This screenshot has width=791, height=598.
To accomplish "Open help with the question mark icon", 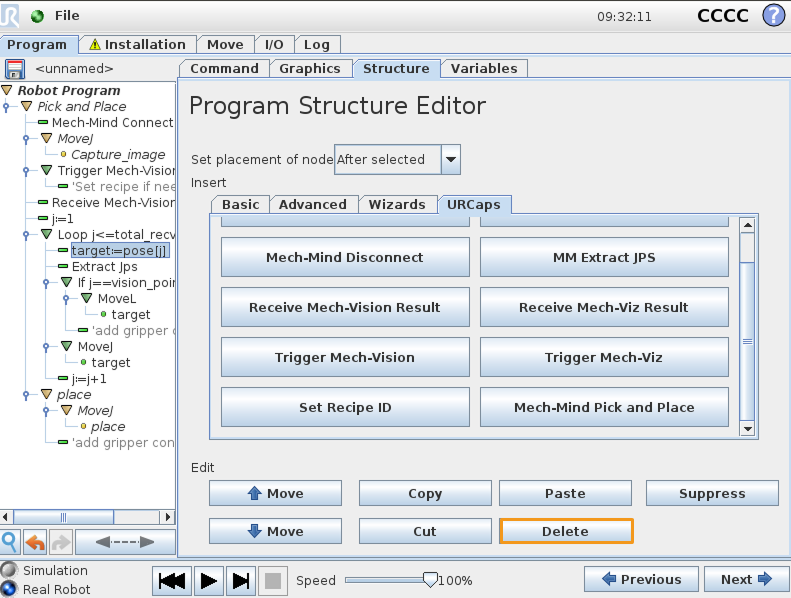I will tap(773, 16).
